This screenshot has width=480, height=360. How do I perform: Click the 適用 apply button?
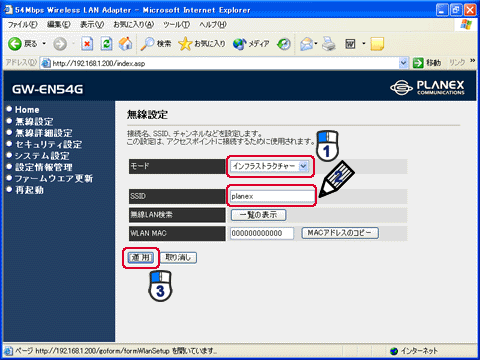141,258
